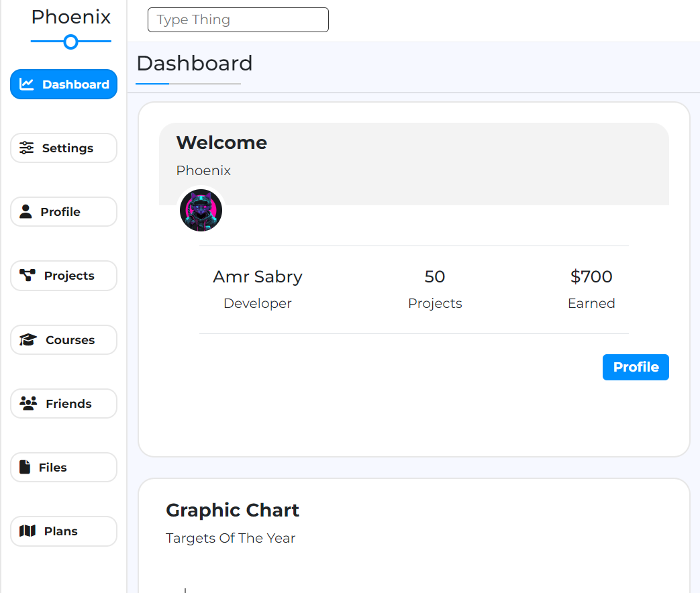Select the active Dashboard sidebar button
The height and width of the screenshot is (593, 700).
64,84
